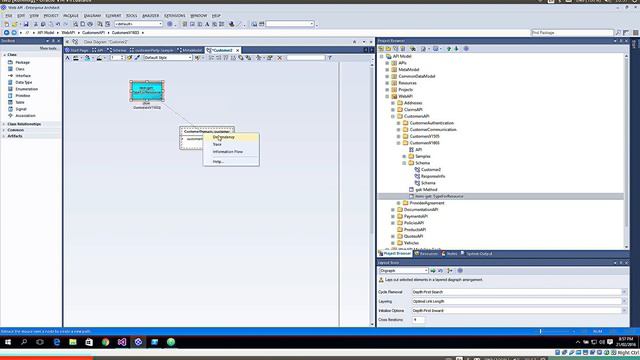The image size is (640, 360).
Task: Click the More tools link in the Toolbox
Action: (x=48, y=48)
